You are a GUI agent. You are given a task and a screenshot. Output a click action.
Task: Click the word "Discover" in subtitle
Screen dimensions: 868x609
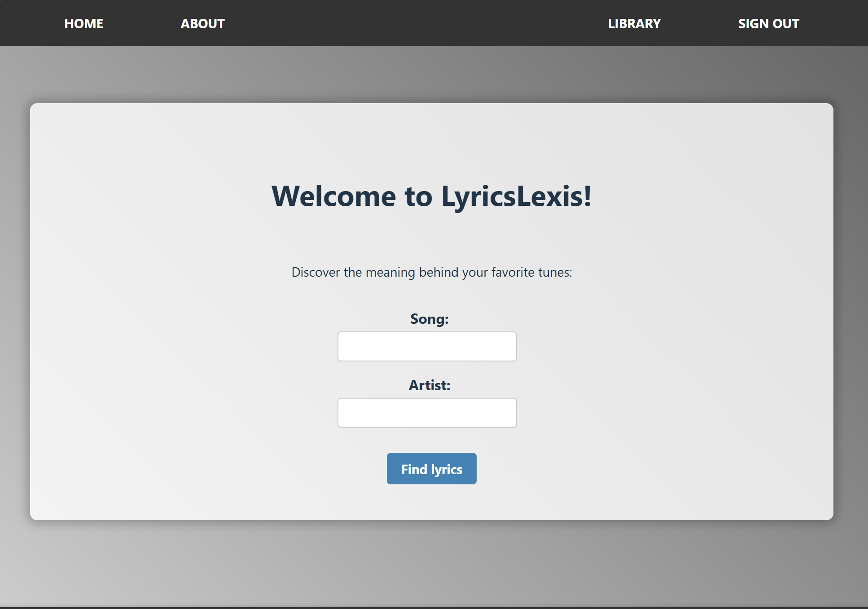(x=316, y=272)
